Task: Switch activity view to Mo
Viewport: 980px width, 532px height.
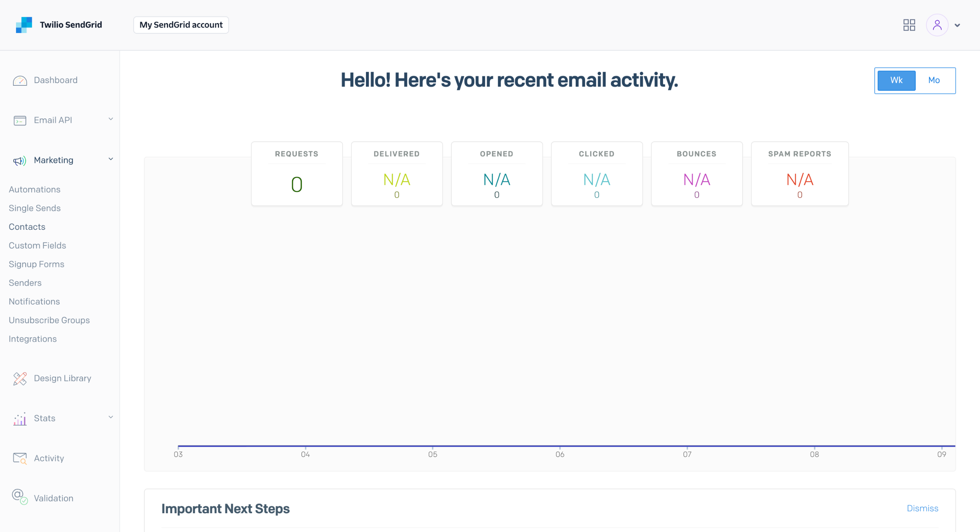Action: [934, 80]
